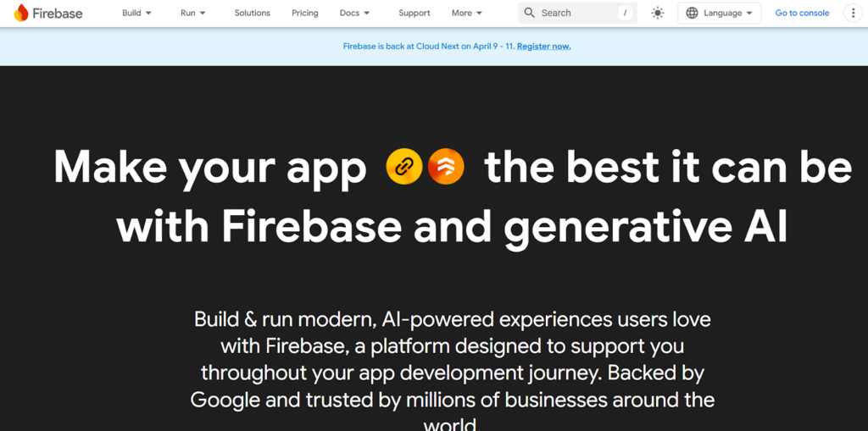This screenshot has height=431, width=868.
Task: Click Go to console link
Action: point(802,14)
